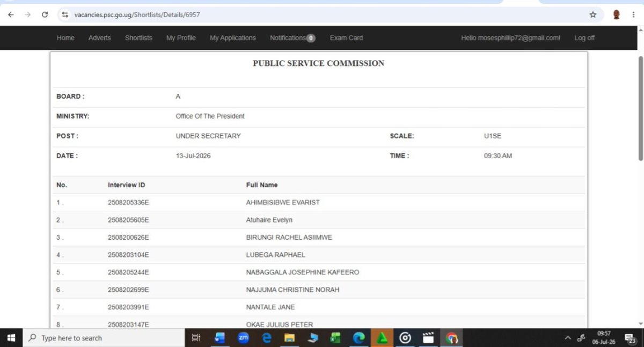Click the notifications count badge
Screen dimensions: 644x347
point(311,38)
